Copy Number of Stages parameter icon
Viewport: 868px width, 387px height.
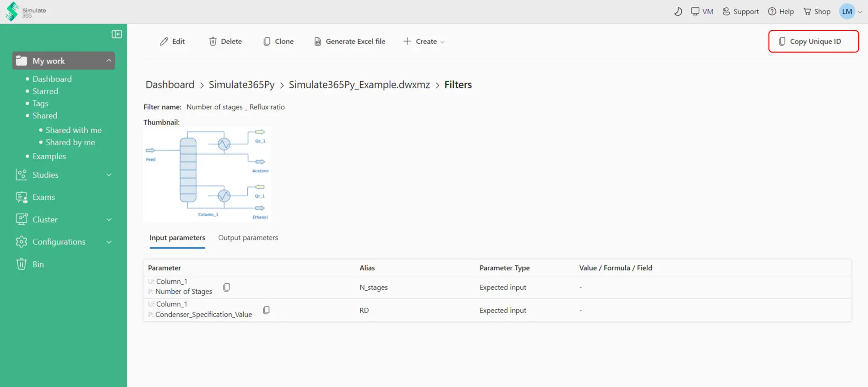click(x=226, y=287)
